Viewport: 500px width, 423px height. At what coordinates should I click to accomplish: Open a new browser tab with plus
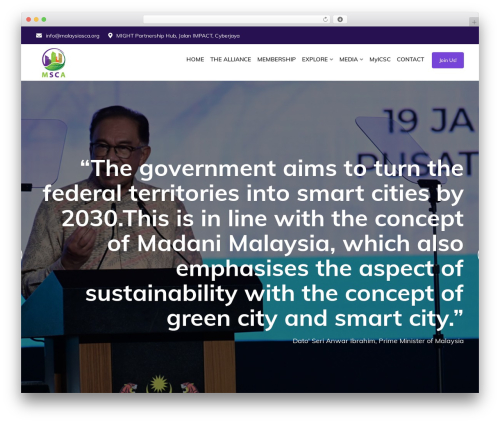pos(474,22)
